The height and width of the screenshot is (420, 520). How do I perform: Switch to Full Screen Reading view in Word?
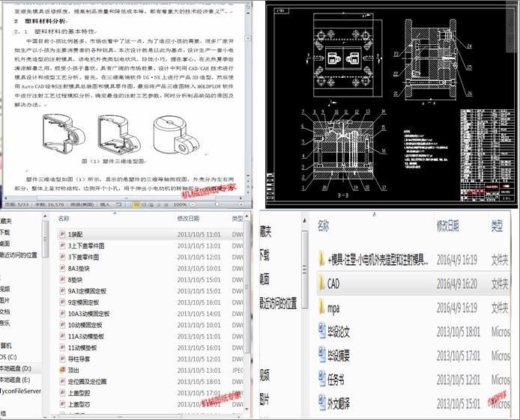pyautogui.click(x=144, y=204)
